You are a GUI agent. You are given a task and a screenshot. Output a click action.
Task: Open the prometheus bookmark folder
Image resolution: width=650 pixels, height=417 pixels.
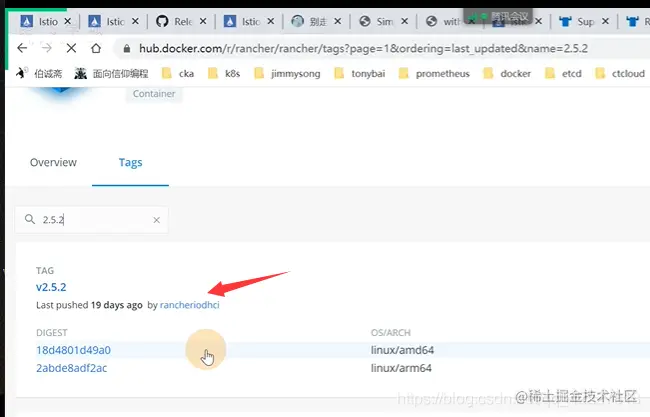[x=434, y=73]
